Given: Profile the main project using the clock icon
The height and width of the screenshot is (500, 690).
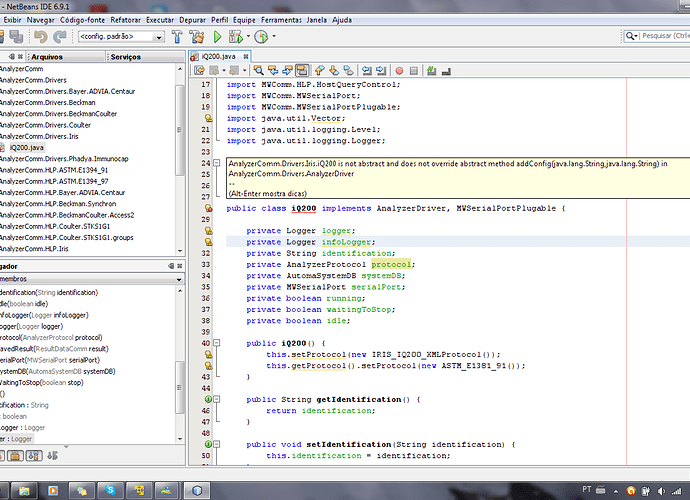Looking at the screenshot, I should (261, 37).
